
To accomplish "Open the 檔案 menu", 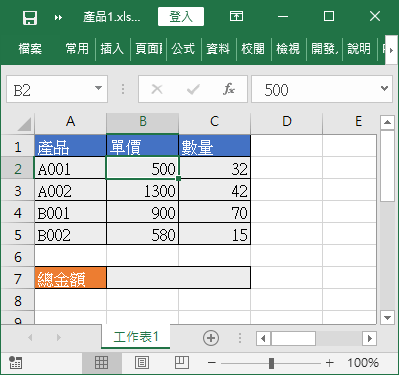I will (30, 49).
